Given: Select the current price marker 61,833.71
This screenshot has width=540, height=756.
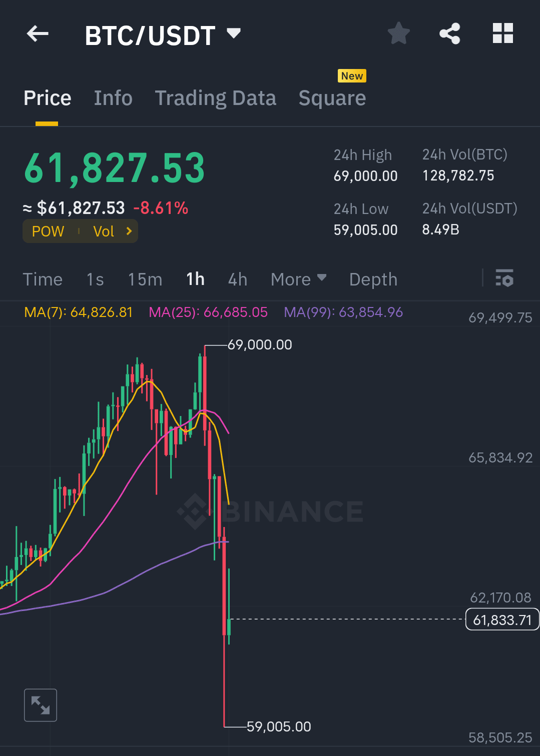Looking at the screenshot, I should (x=501, y=619).
